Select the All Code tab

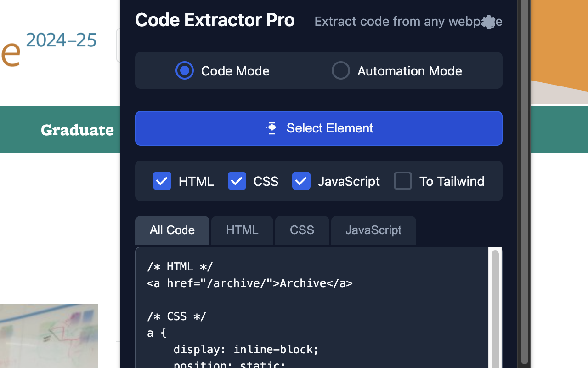coord(172,230)
